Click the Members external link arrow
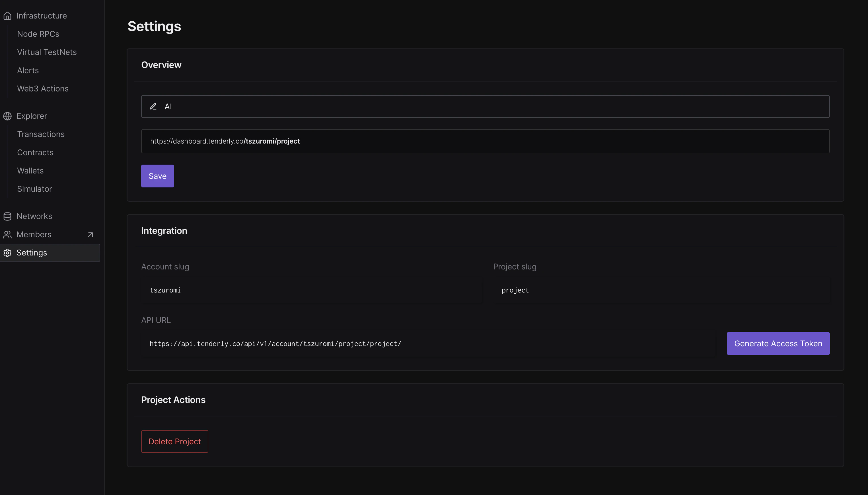The height and width of the screenshot is (495, 868). tap(90, 235)
